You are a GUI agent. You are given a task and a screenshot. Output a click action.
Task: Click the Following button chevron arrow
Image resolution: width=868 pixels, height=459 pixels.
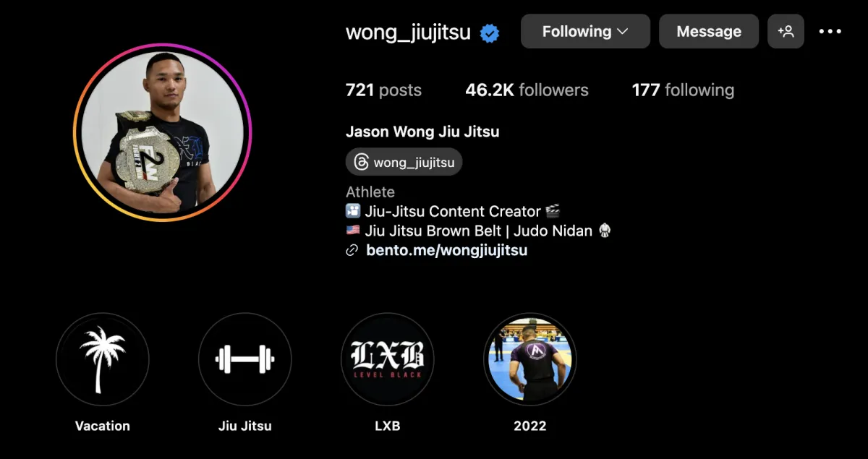click(x=623, y=32)
